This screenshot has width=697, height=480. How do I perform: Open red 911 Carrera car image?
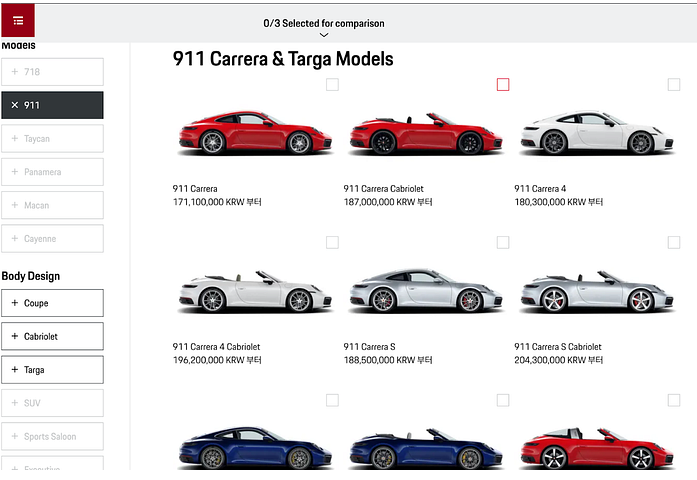[x=255, y=132]
